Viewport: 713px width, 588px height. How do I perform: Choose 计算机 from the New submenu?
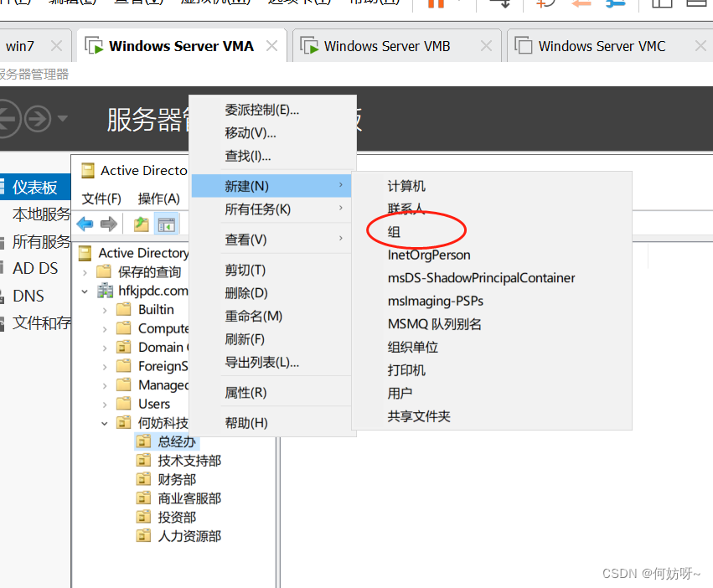[x=406, y=186]
